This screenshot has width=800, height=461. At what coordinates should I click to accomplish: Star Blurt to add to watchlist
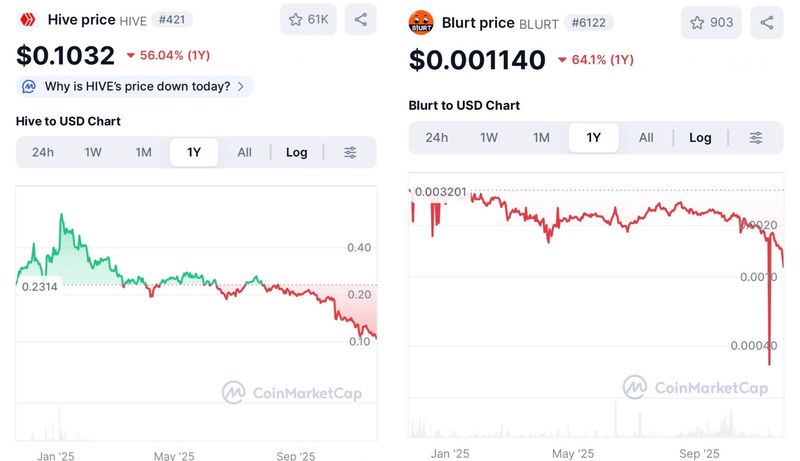point(710,22)
